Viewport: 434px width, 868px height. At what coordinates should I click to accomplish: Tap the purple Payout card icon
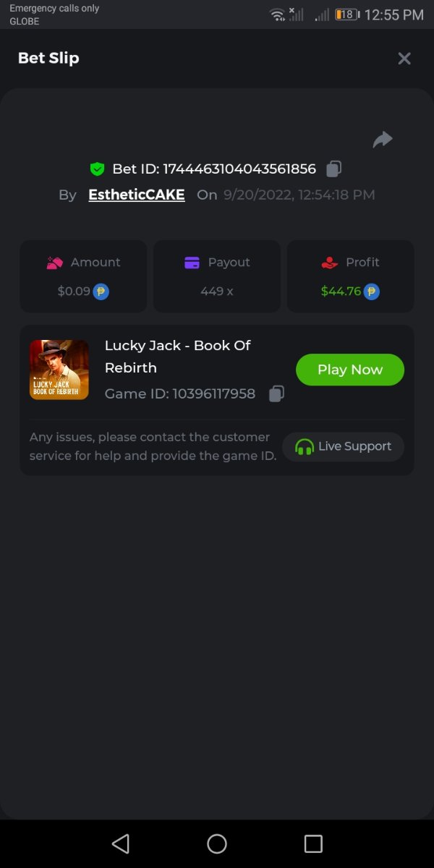[192, 263]
